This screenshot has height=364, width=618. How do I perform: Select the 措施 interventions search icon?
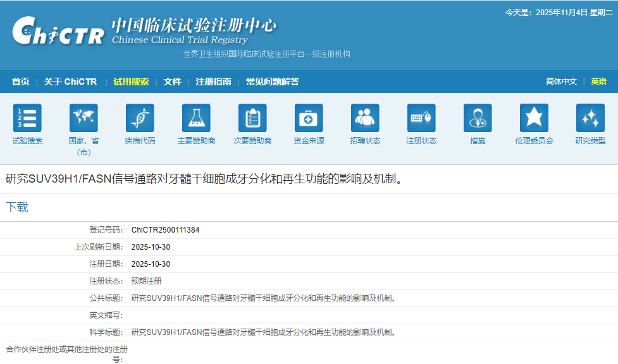478,117
